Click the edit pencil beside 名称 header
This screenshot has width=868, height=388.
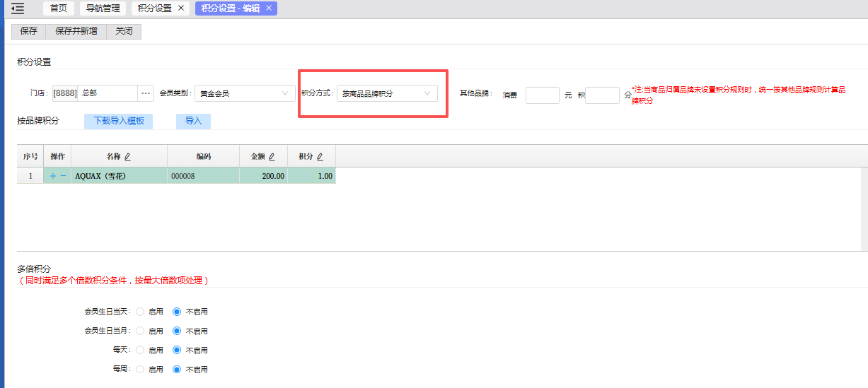click(128, 156)
